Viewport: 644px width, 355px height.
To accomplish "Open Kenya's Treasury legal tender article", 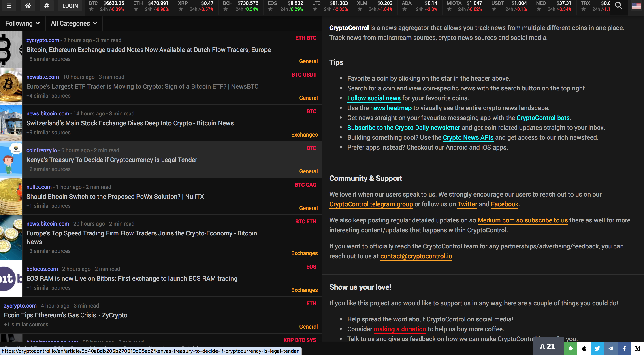I will 112,160.
